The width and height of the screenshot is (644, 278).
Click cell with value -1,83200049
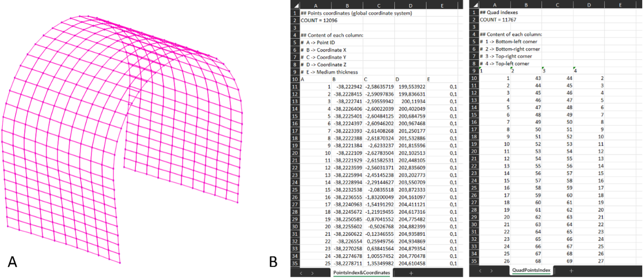(379, 197)
